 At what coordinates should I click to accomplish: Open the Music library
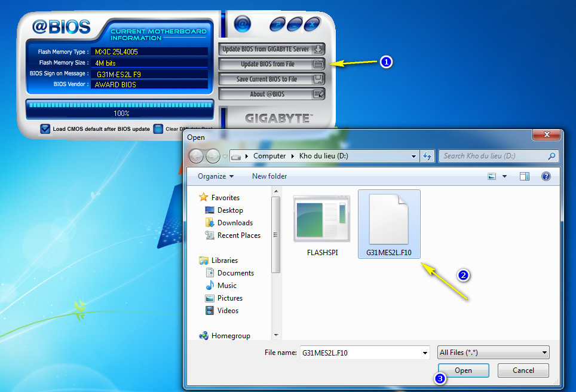tap(226, 286)
